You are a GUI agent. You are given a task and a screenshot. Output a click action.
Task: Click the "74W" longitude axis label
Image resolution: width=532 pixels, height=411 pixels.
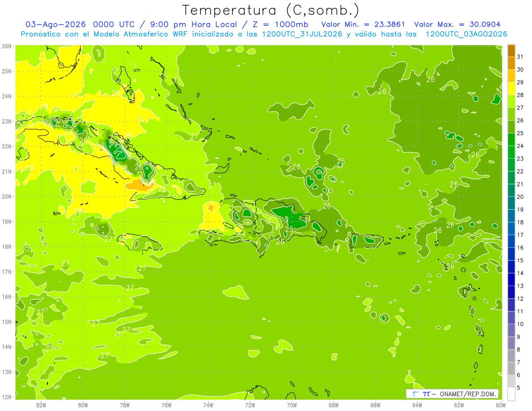(x=208, y=405)
